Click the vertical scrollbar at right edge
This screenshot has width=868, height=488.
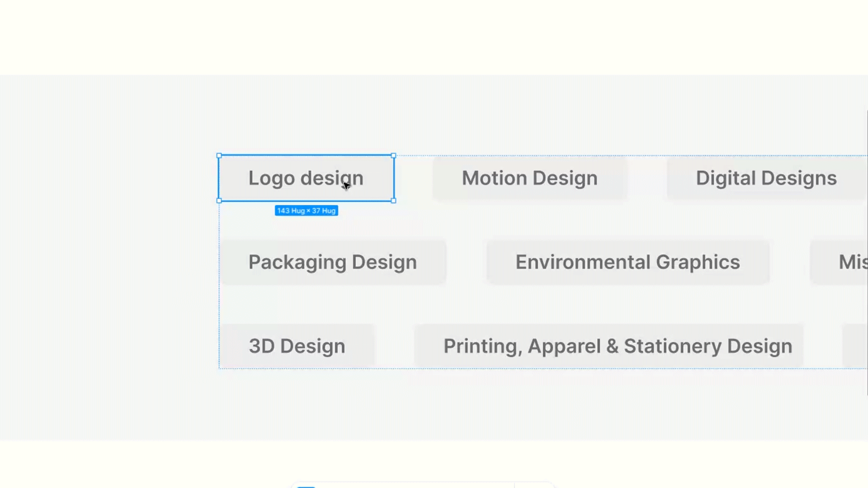[x=867, y=253]
